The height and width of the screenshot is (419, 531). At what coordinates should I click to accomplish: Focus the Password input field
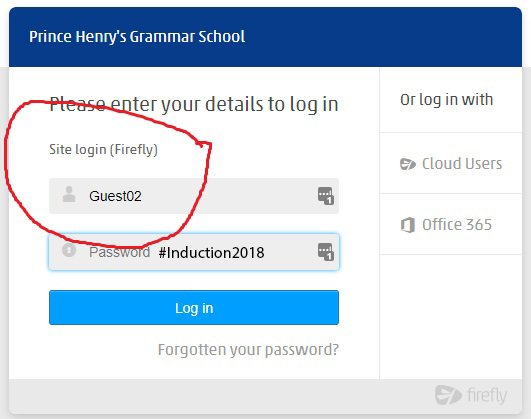tap(194, 252)
